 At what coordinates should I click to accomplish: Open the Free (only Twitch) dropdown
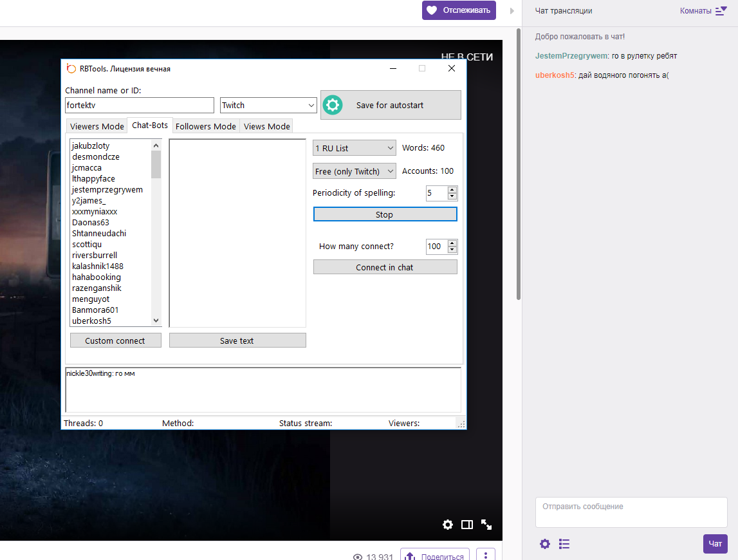tap(355, 171)
